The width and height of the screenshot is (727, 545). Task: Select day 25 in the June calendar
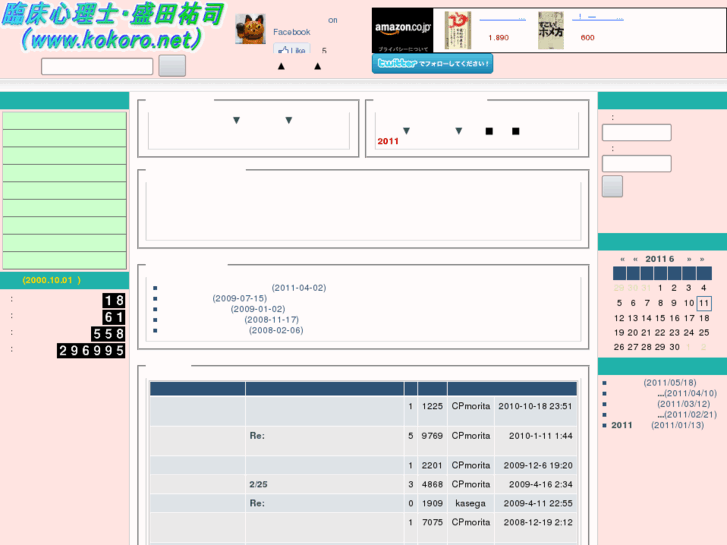(704, 333)
